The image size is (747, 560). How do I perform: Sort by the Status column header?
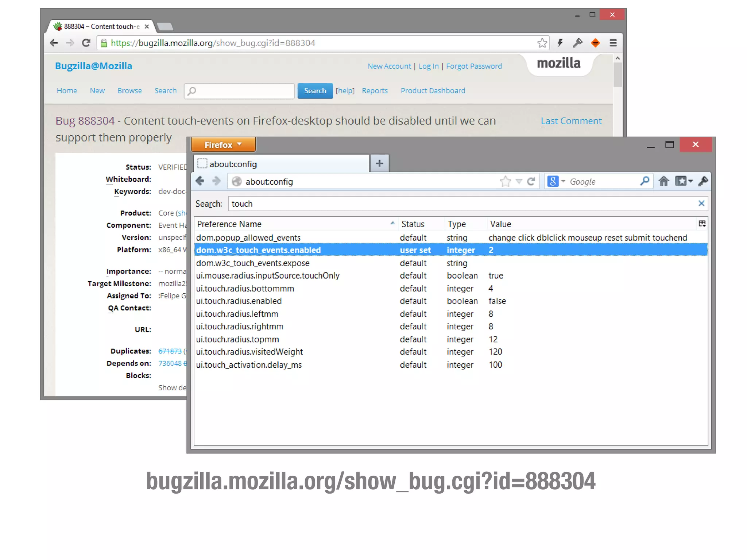421,224
